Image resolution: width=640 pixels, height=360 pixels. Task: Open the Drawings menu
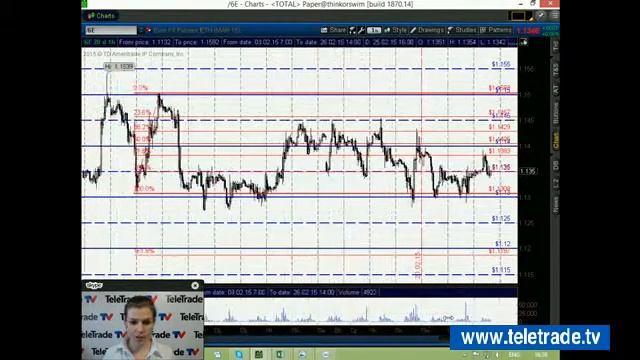click(x=427, y=30)
